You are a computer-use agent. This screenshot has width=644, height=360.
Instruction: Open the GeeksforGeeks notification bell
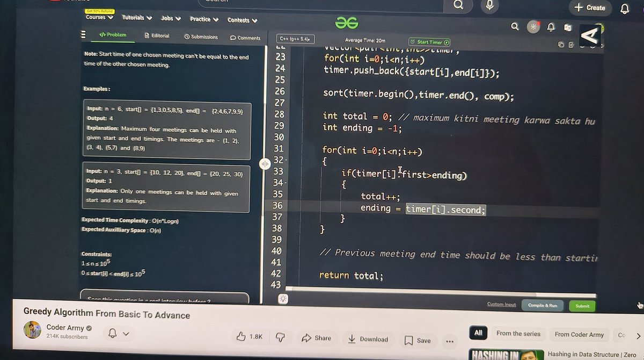coord(551,27)
